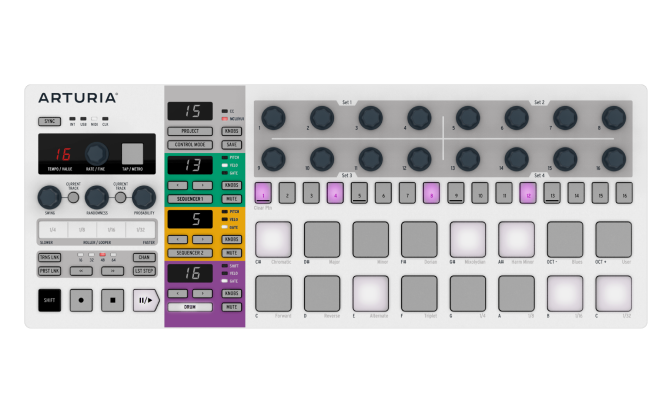Click the record button with the circle icon
This screenshot has width=666, height=396.
[x=81, y=300]
